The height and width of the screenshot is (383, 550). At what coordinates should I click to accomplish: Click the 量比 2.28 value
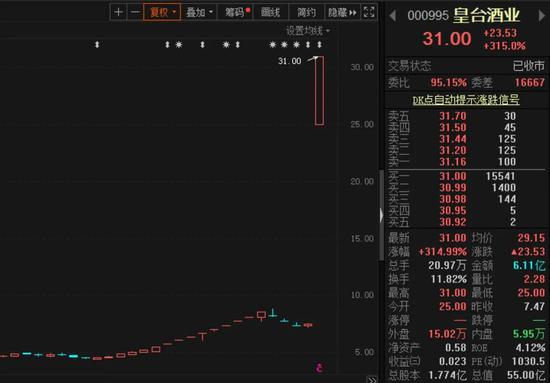534,279
